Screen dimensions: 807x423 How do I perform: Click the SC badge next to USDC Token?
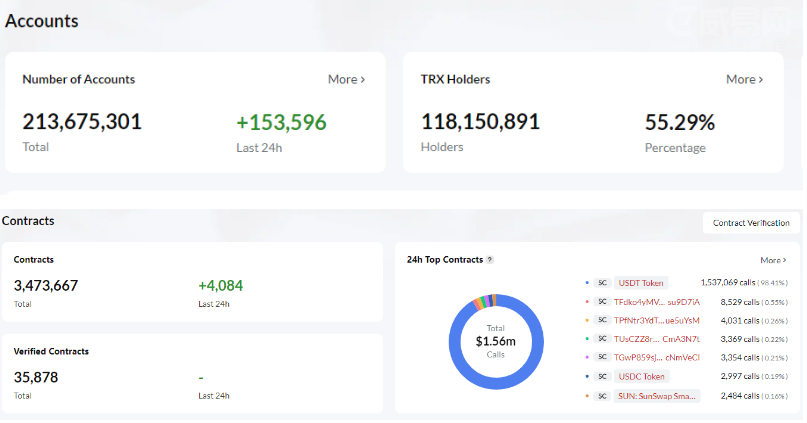pyautogui.click(x=602, y=377)
